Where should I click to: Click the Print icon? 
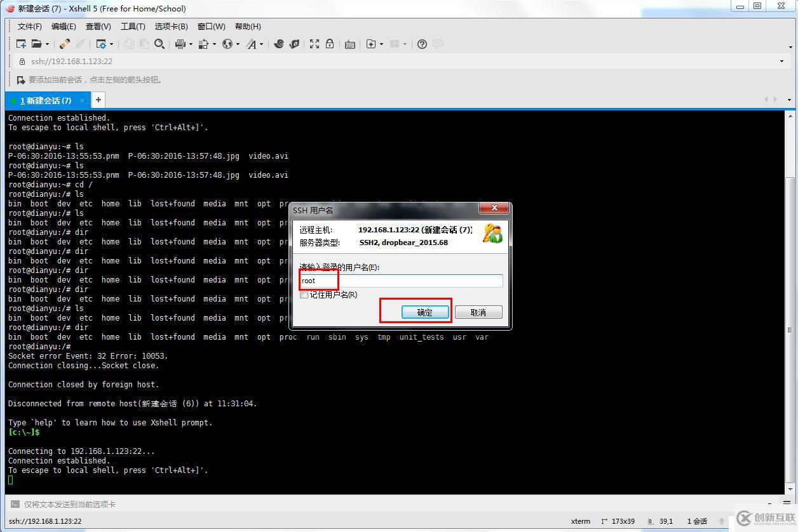click(x=180, y=44)
